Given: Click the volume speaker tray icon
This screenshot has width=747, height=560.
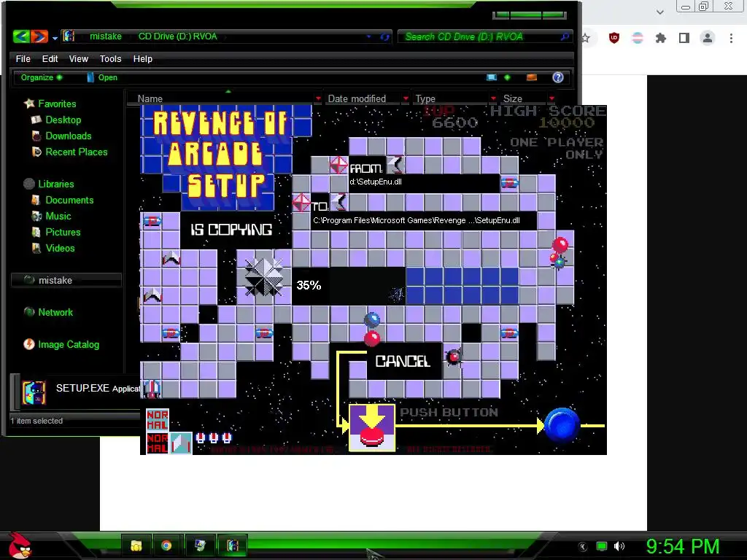Looking at the screenshot, I should click(619, 546).
